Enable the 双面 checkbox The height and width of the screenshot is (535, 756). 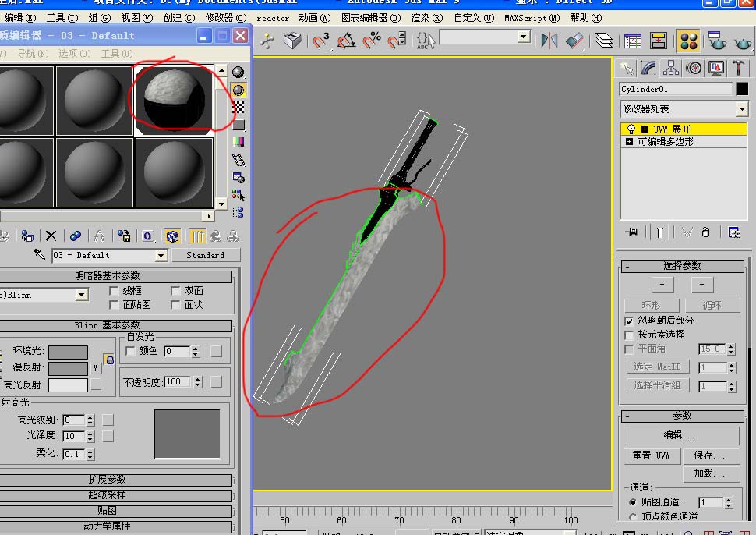pos(175,291)
